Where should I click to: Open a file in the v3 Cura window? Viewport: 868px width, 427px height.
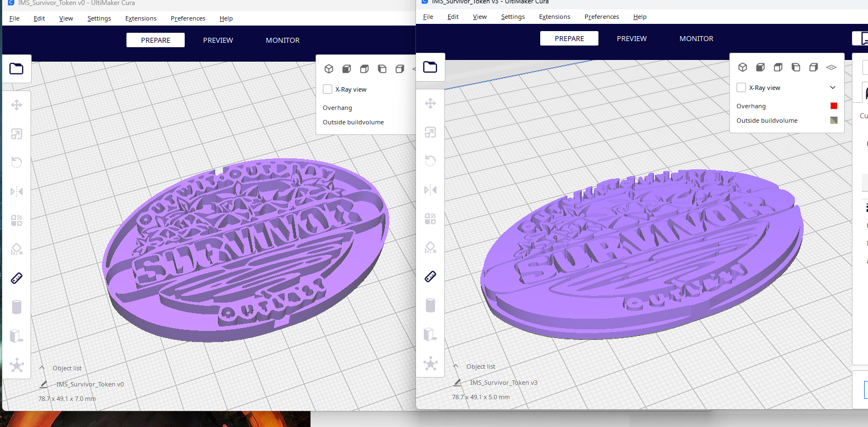coord(430,67)
